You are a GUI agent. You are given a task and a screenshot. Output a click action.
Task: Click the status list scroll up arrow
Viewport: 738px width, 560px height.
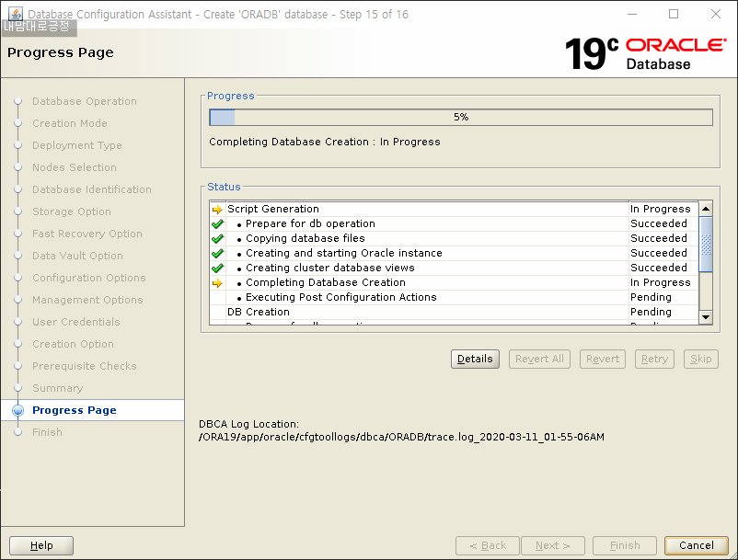pyautogui.click(x=706, y=209)
